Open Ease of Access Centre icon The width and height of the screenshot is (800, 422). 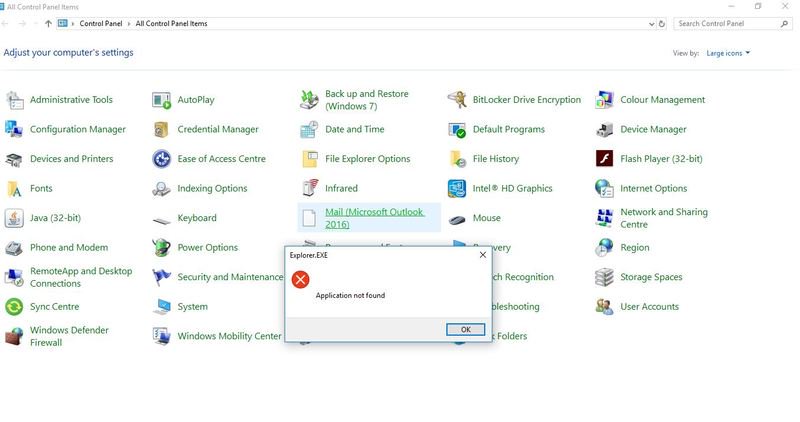162,159
